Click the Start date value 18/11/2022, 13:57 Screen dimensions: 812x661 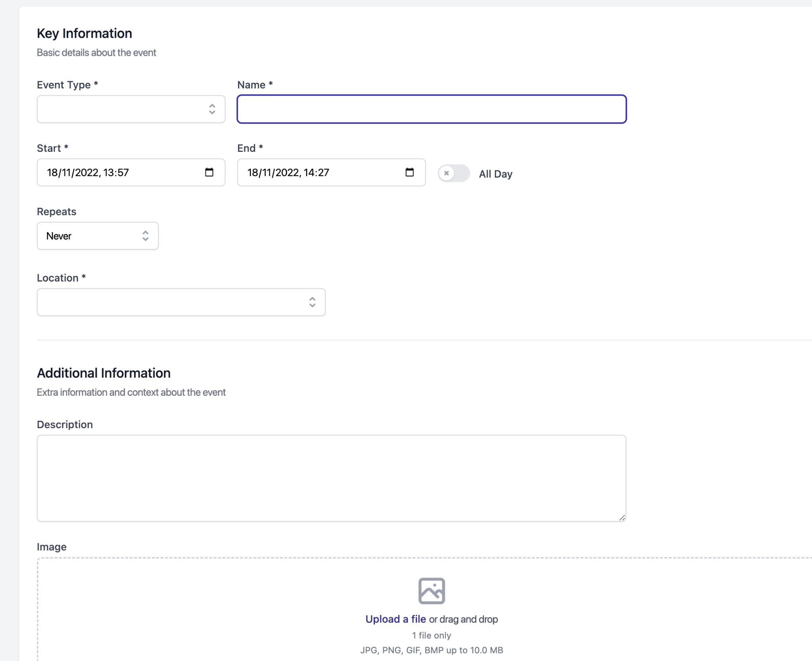pyautogui.click(x=88, y=172)
